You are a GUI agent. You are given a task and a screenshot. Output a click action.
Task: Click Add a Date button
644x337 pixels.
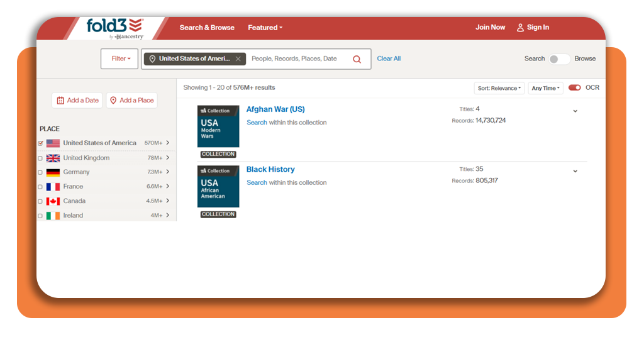tap(77, 100)
